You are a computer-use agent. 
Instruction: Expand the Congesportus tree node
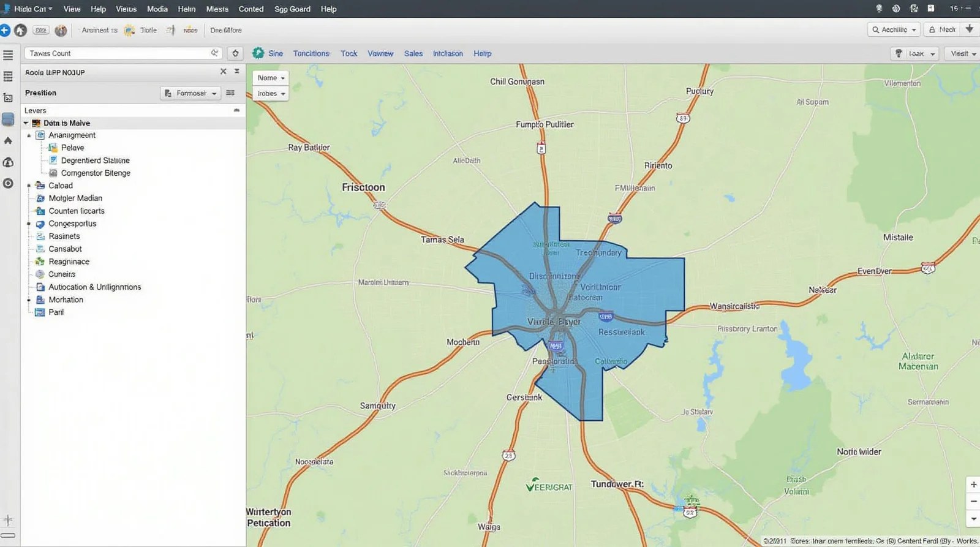click(29, 224)
